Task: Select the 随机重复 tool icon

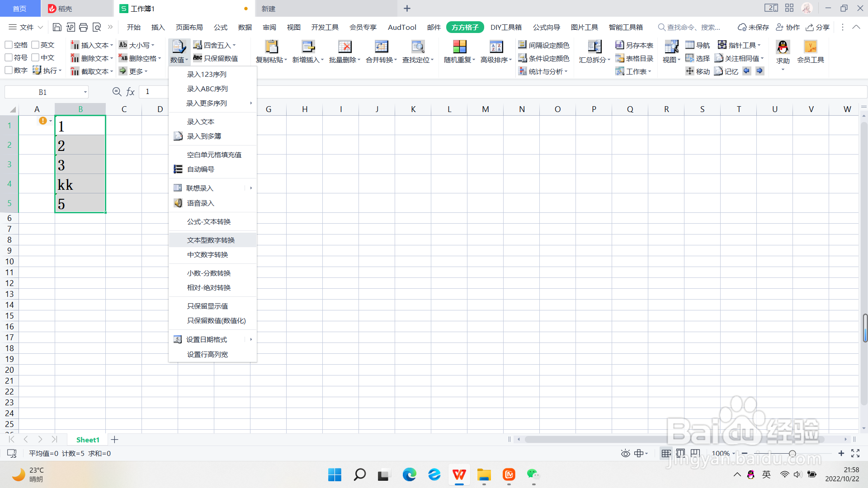Action: tap(459, 47)
